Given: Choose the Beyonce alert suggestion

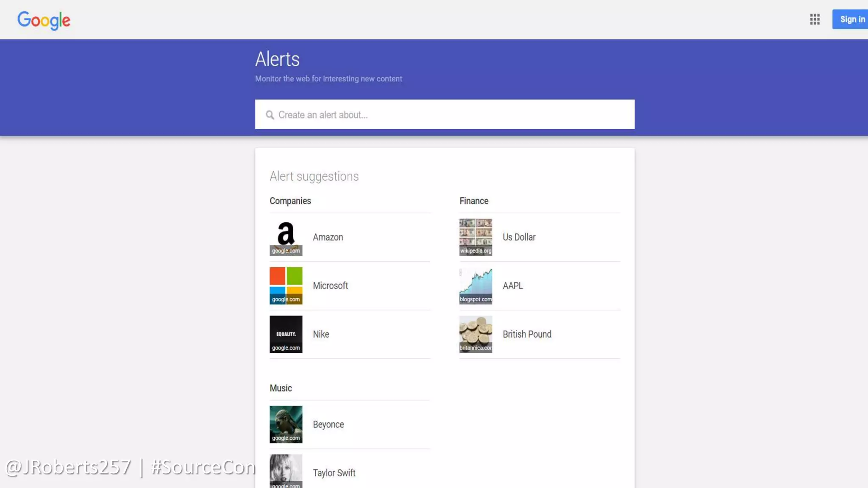Looking at the screenshot, I should [x=328, y=424].
